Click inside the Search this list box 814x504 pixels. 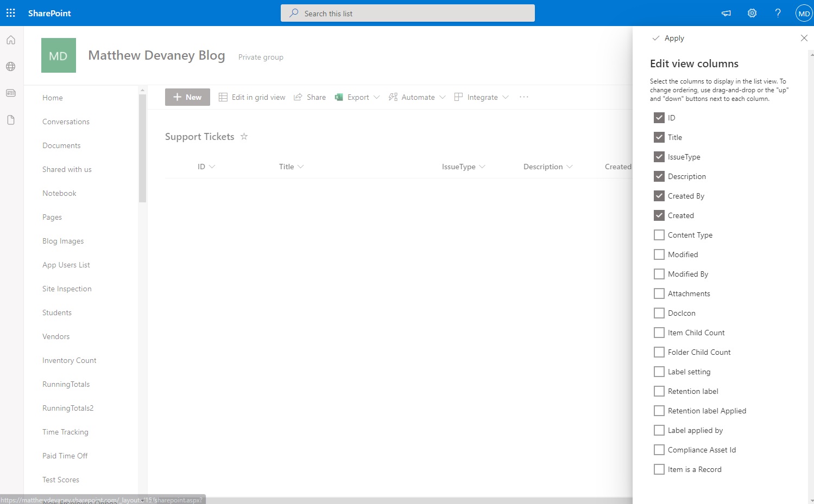click(407, 12)
